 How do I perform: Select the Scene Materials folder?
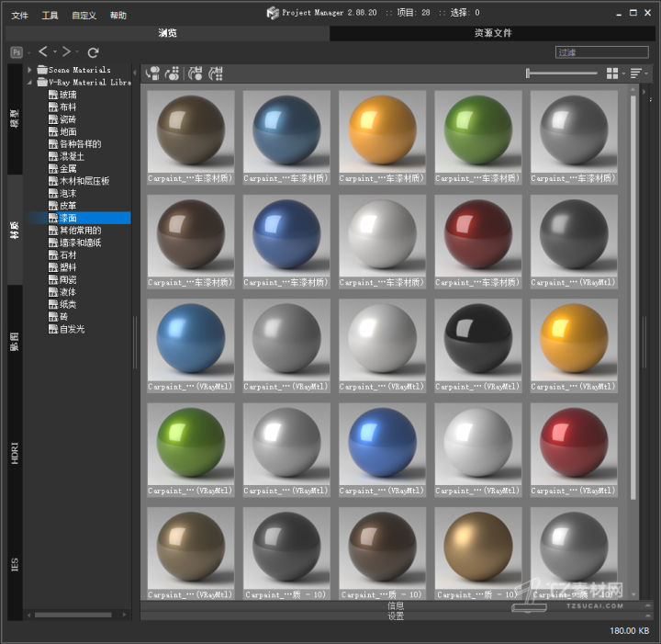(x=73, y=70)
